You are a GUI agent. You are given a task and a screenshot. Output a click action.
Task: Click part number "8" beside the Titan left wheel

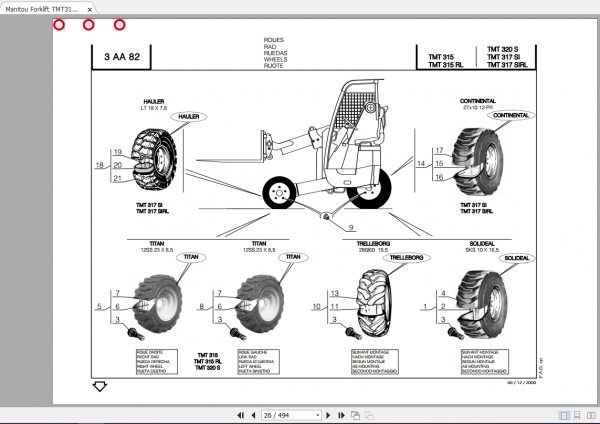click(x=202, y=306)
